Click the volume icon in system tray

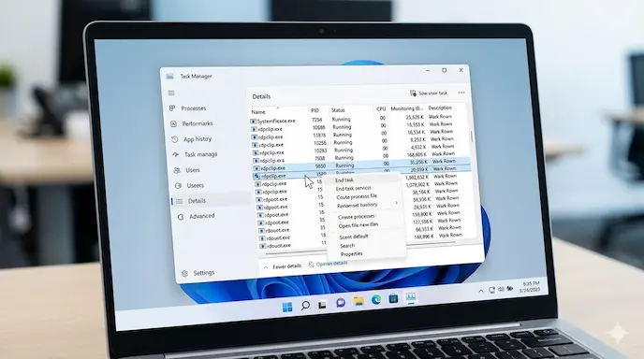[x=501, y=289]
